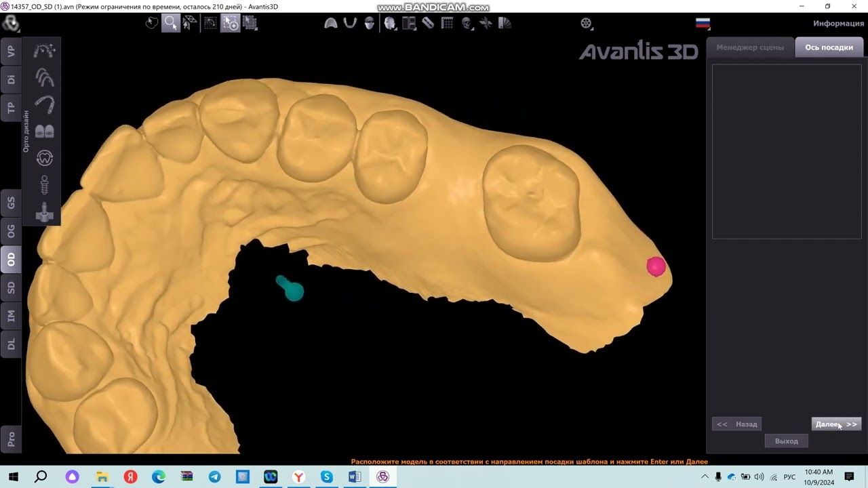Click the tooth restoration cycle icon
This screenshot has width=868, height=488.
[45, 158]
